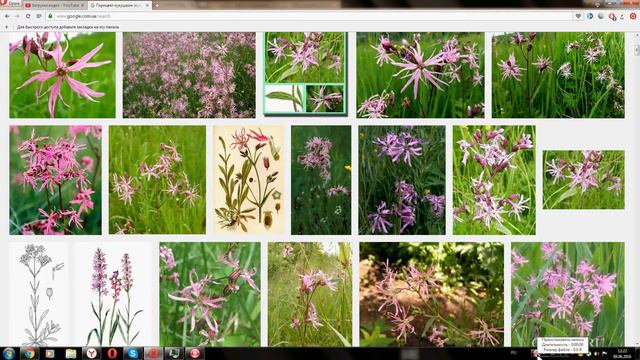Open the pink flower meadow field thumbnail

click(x=189, y=75)
